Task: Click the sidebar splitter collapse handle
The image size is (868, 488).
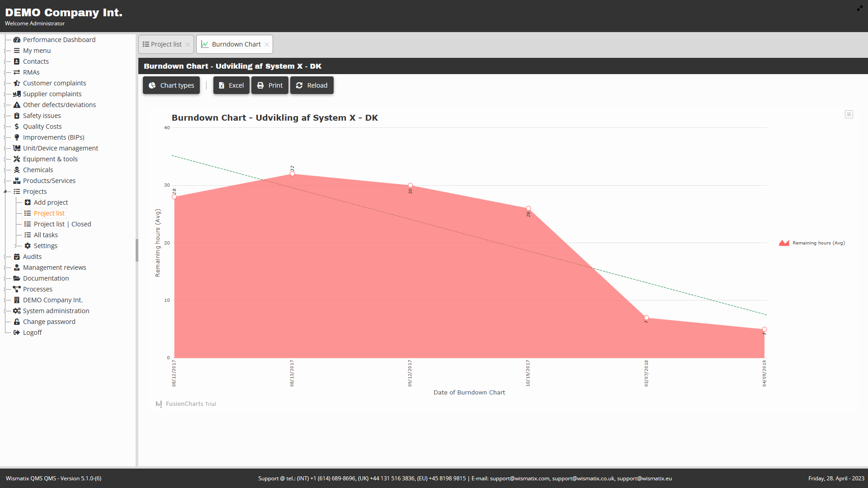Action: (137, 250)
